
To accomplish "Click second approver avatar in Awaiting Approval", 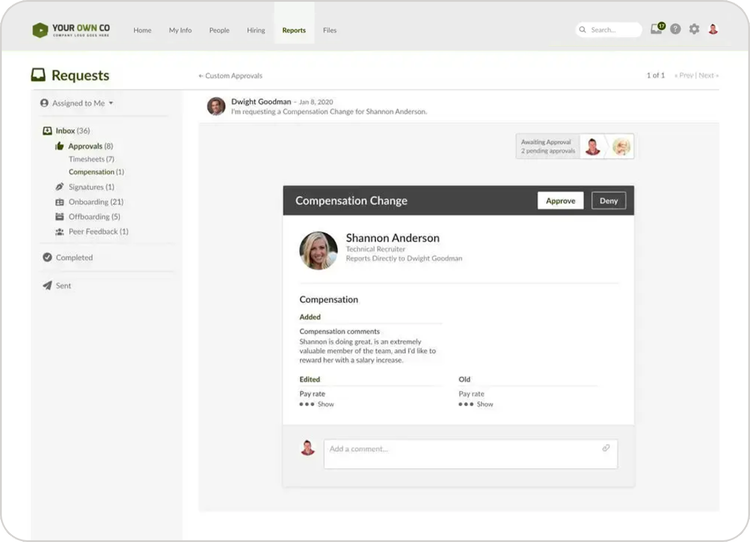I will click(621, 146).
